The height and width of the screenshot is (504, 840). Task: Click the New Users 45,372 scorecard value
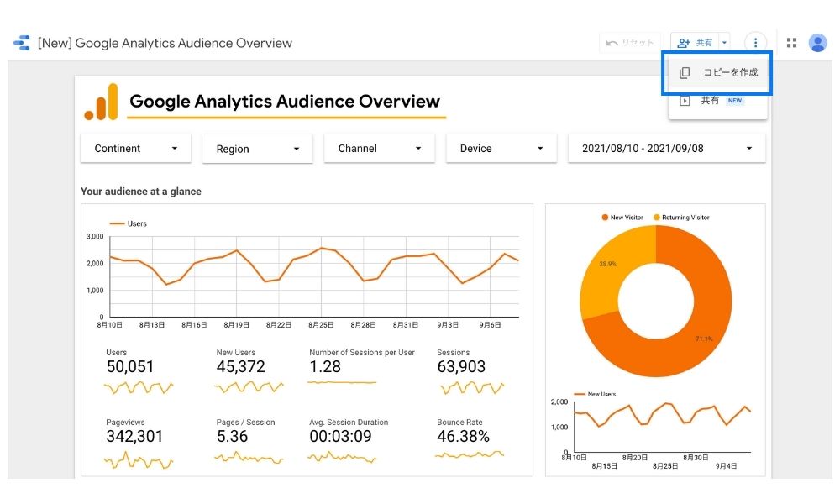coord(240,367)
